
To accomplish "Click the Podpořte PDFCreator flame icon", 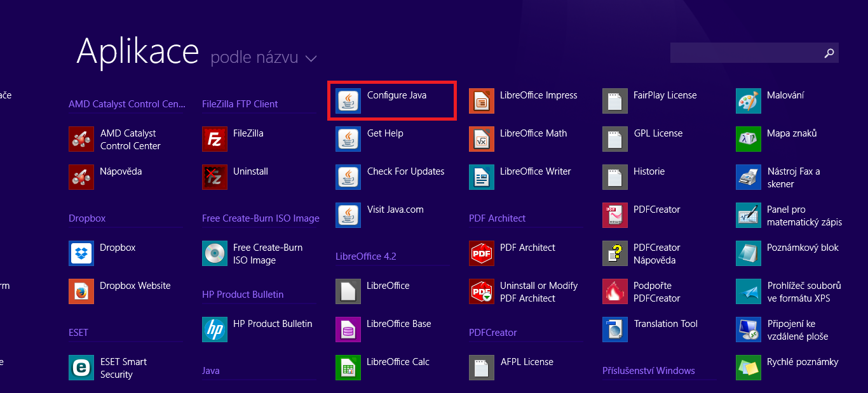I will click(615, 291).
